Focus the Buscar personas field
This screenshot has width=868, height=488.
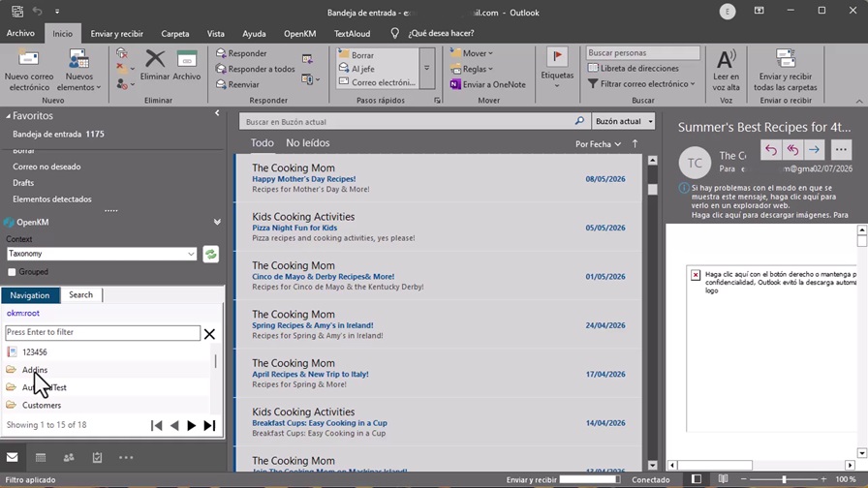(642, 52)
